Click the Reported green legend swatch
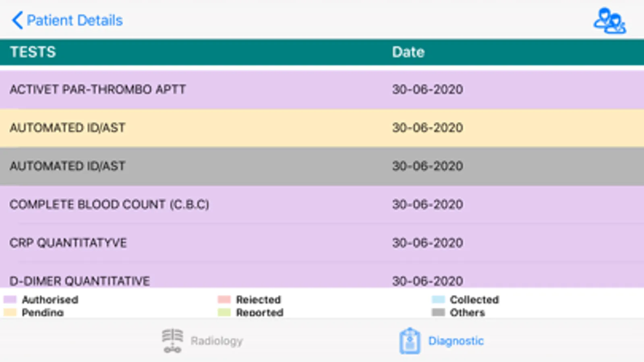Image resolution: width=644 pixels, height=362 pixels. click(224, 312)
